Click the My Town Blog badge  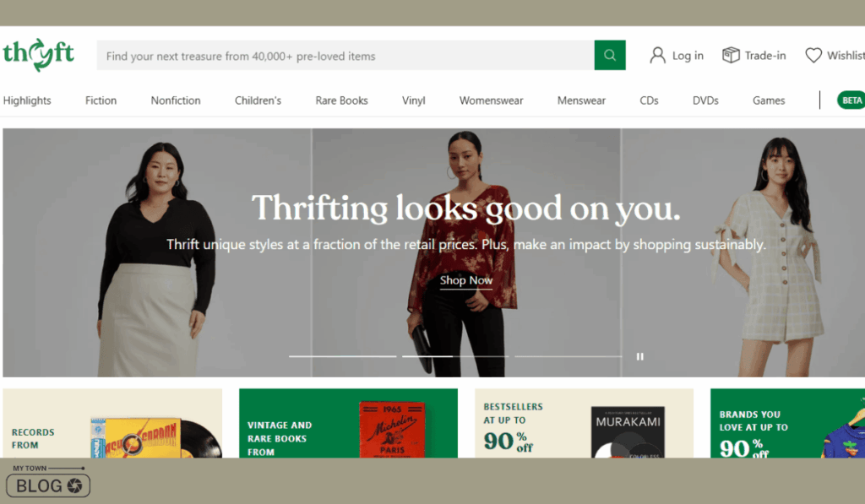tap(48, 481)
